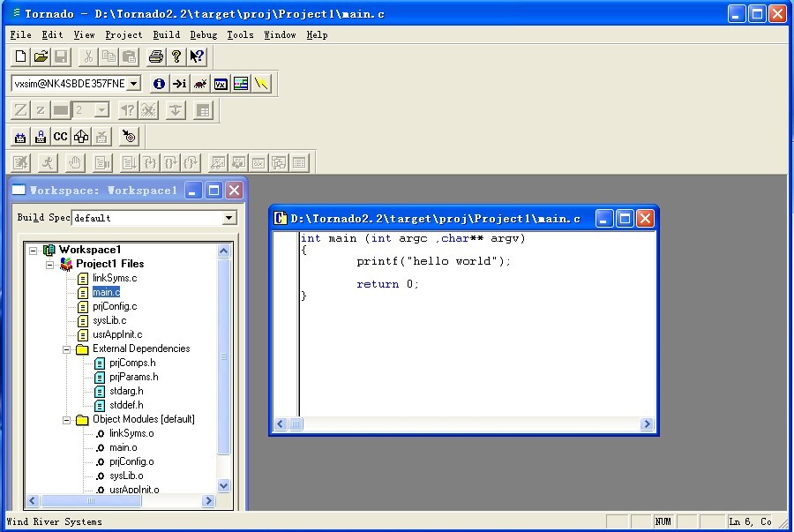Activate the context help arrow icon
This screenshot has width=794, height=532.
197,56
